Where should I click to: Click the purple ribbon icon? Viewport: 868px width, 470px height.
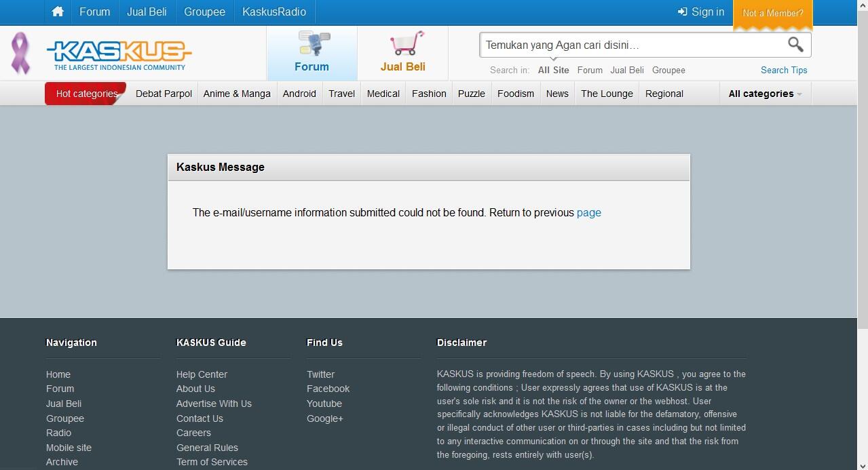click(x=21, y=53)
